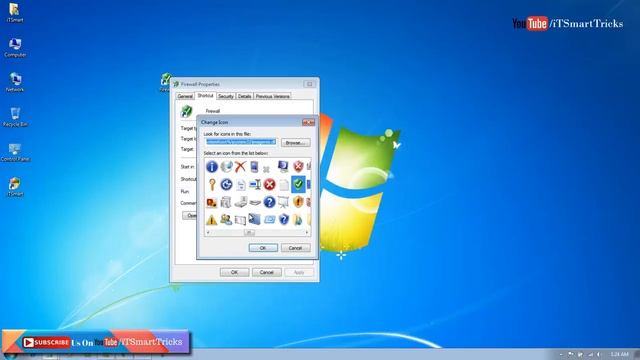Open the Security tab
Image resolution: width=640 pixels, height=360 pixels.
pyautogui.click(x=225, y=96)
